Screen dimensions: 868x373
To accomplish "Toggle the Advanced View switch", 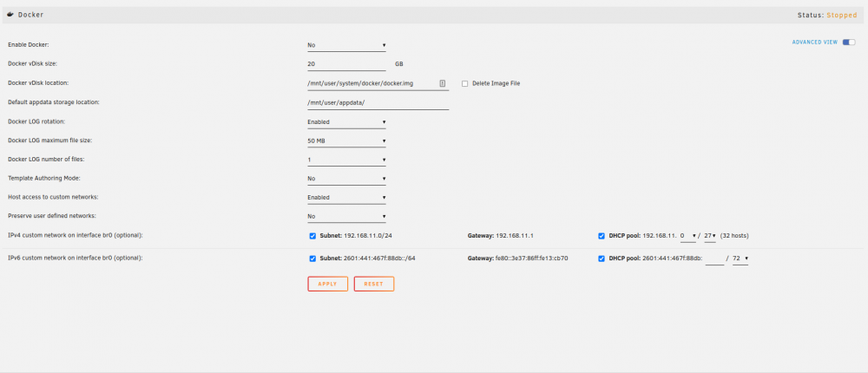I will 849,42.
